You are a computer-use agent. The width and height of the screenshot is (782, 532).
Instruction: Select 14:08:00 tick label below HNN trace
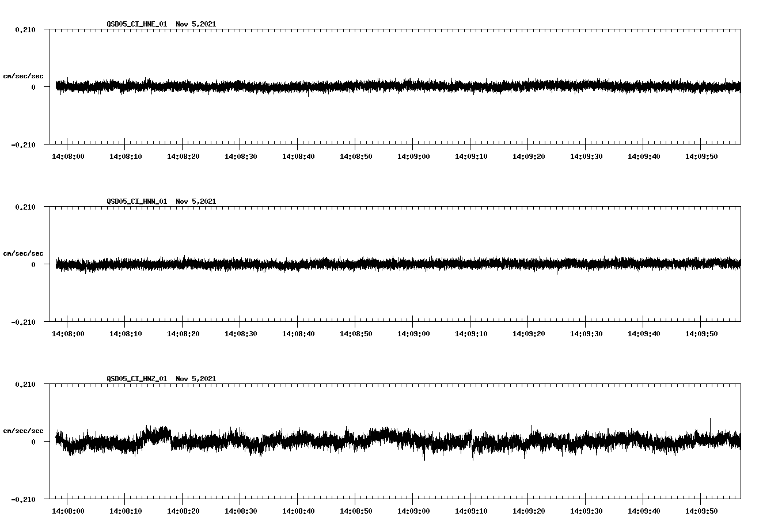coord(68,334)
